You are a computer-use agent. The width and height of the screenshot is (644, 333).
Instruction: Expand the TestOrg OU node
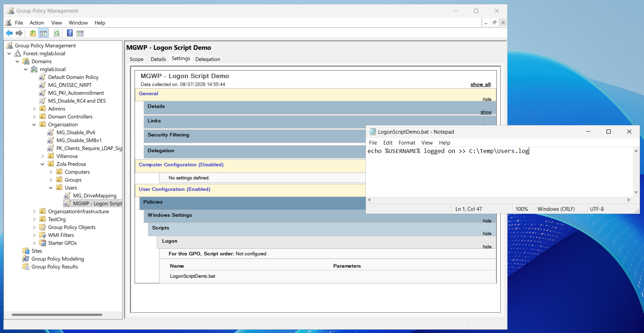click(34, 219)
